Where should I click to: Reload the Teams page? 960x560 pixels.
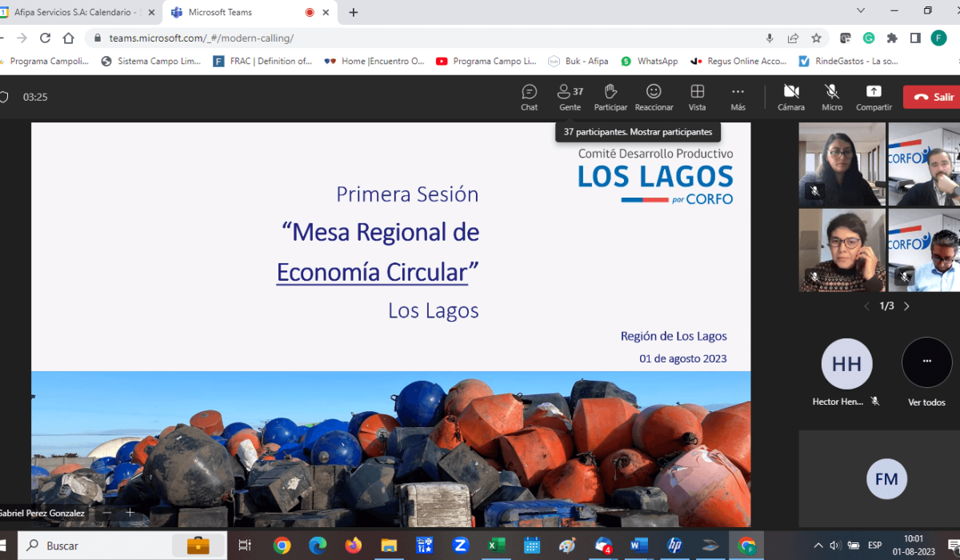pyautogui.click(x=45, y=38)
